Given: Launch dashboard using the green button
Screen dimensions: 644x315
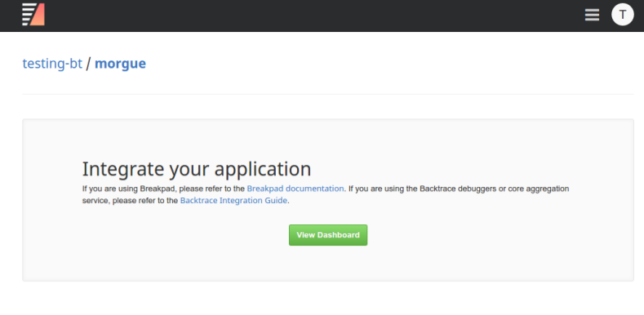Looking at the screenshot, I should [328, 235].
